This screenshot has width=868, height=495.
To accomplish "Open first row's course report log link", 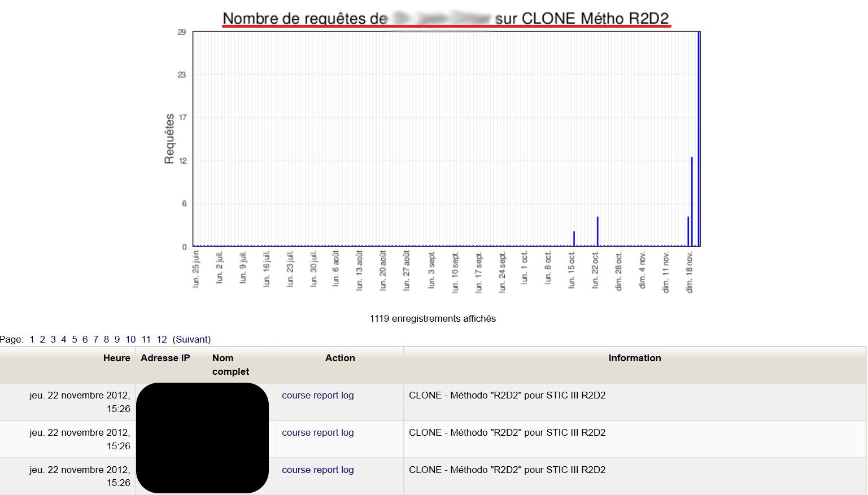I will pyautogui.click(x=318, y=395).
